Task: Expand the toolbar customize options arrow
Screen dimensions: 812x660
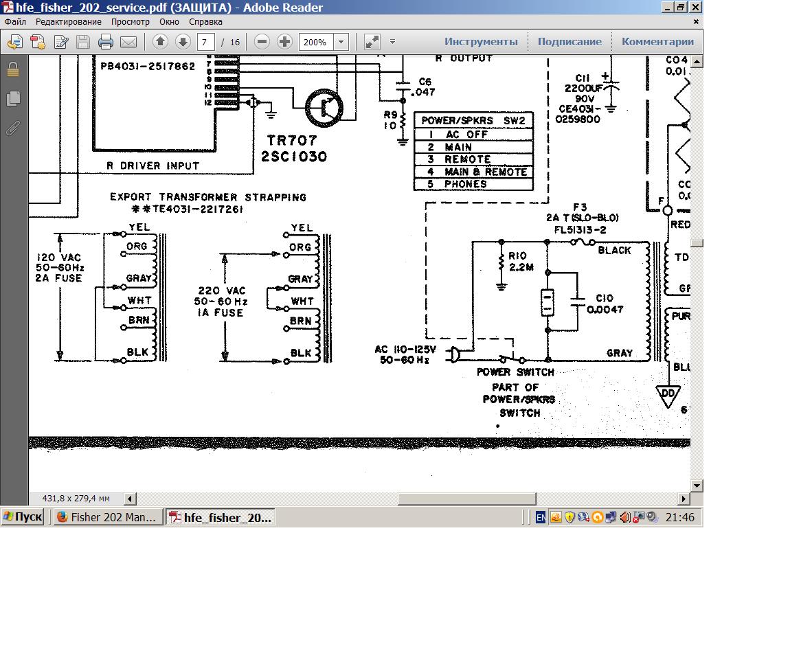Action: click(392, 42)
